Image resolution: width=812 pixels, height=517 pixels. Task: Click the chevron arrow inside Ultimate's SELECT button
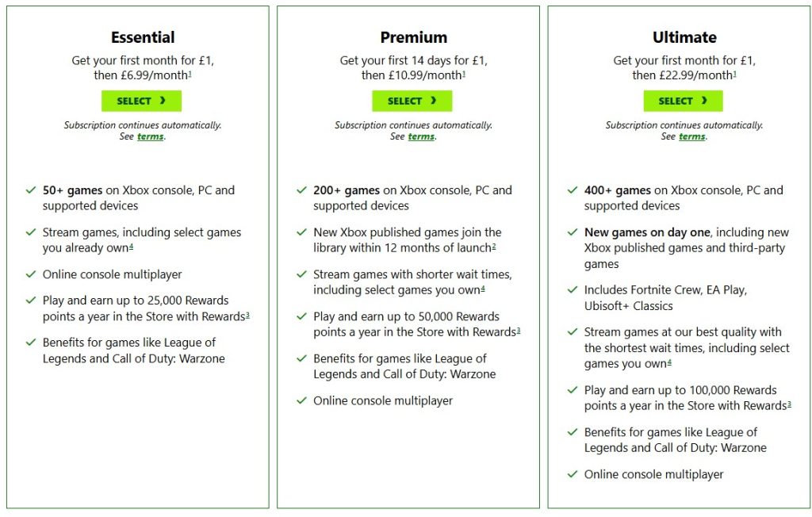point(703,101)
